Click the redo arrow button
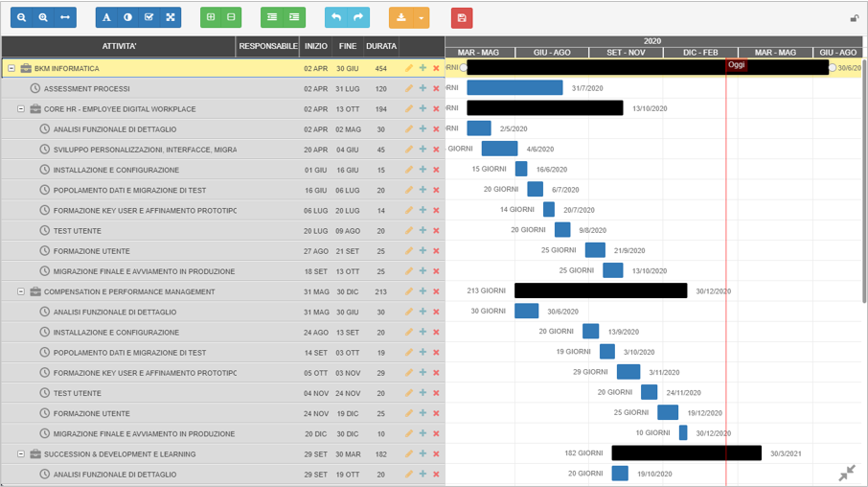Viewport: 868px width, 487px height. pos(358,17)
